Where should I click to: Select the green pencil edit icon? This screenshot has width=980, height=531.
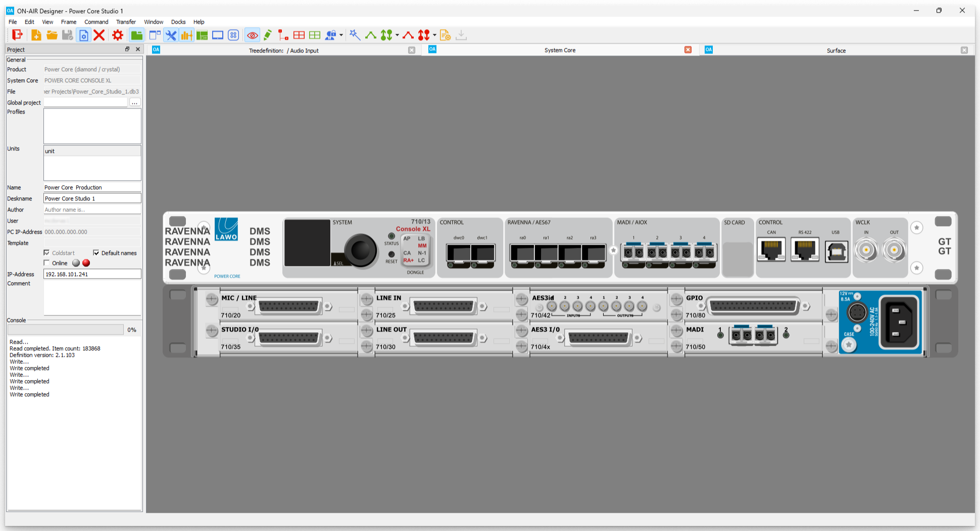(x=268, y=35)
